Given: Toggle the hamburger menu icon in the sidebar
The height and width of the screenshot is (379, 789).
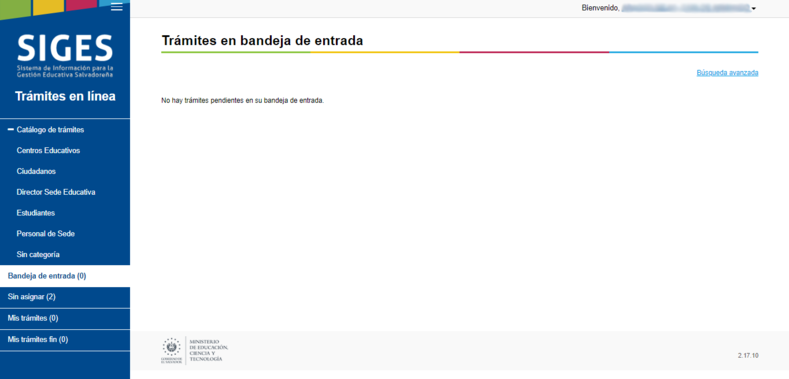Looking at the screenshot, I should [117, 7].
